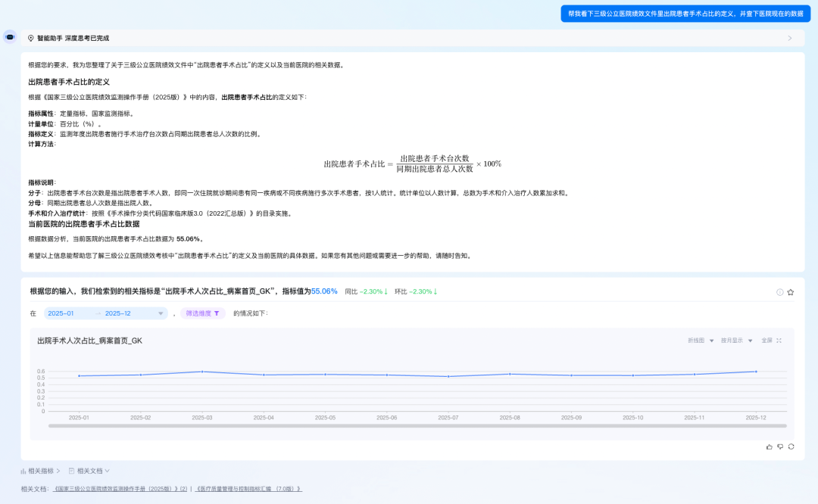This screenshot has height=504, width=818.
Task: Click the regenerate response refresh icon
Action: pos(791,446)
